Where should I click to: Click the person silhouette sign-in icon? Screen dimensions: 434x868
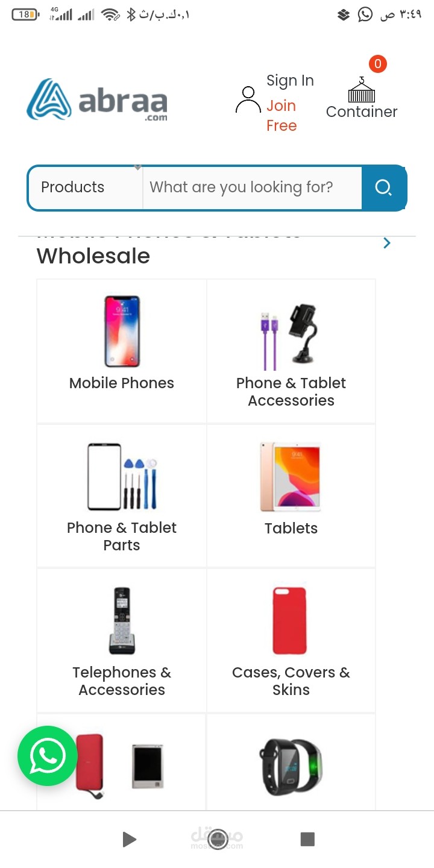point(247,99)
